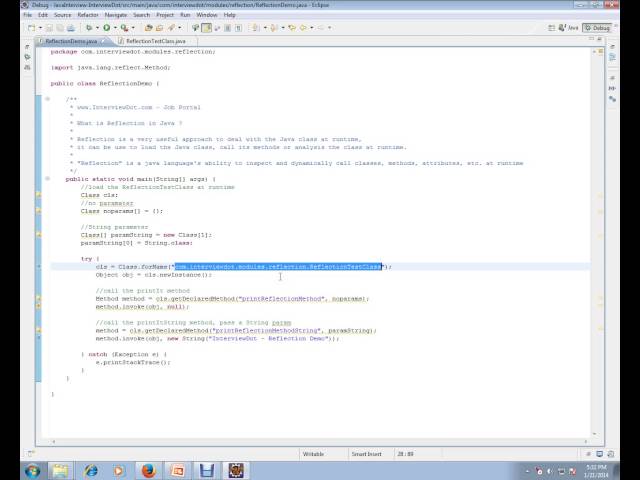Image resolution: width=640 pixels, height=480 pixels.
Task: Click the 28 : 89 cursor position
Action: (x=405, y=454)
